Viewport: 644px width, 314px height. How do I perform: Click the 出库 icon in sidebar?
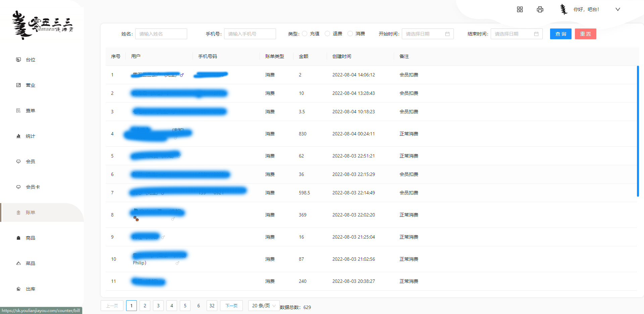(18, 289)
